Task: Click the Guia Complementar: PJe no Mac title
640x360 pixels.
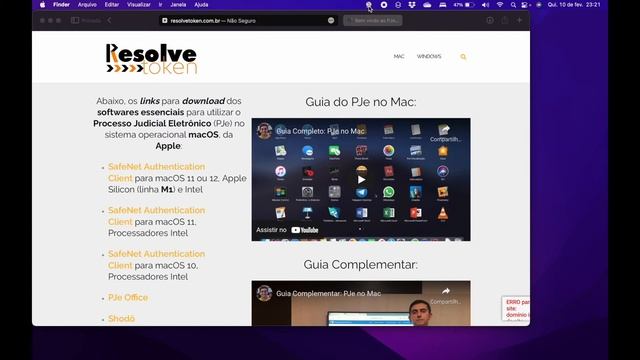Action: (x=329, y=293)
